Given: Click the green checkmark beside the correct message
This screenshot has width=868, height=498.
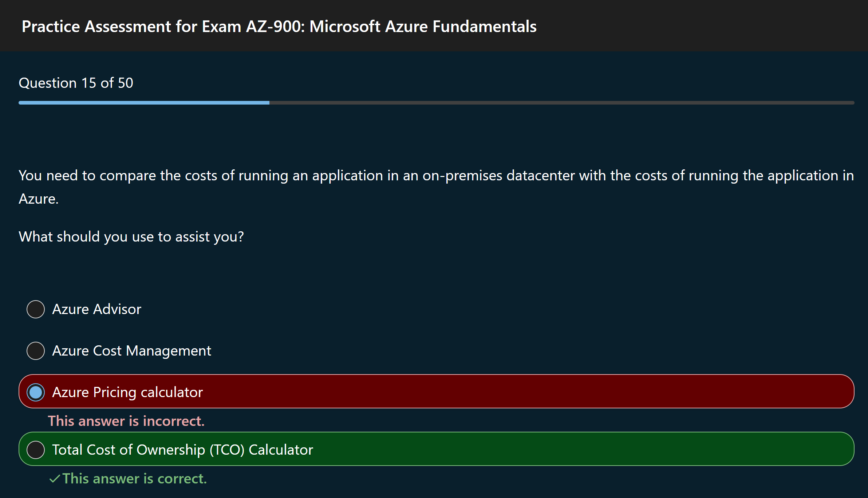Looking at the screenshot, I should pos(55,479).
